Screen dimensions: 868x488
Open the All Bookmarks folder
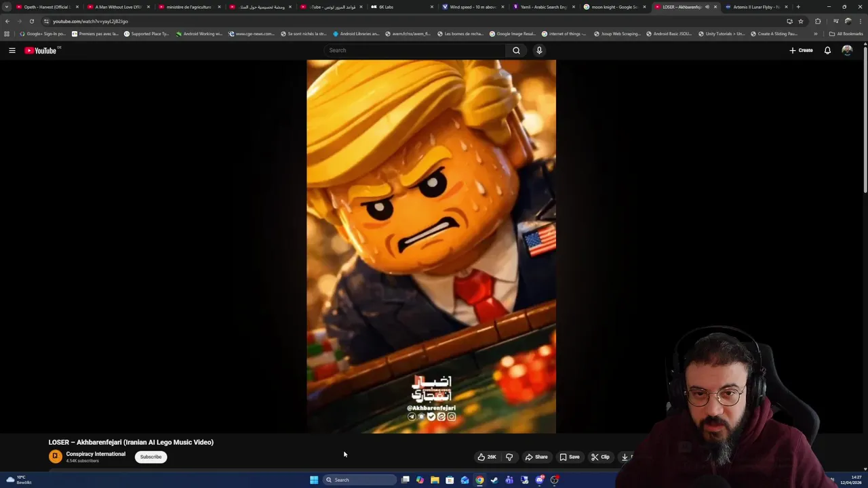tap(846, 34)
